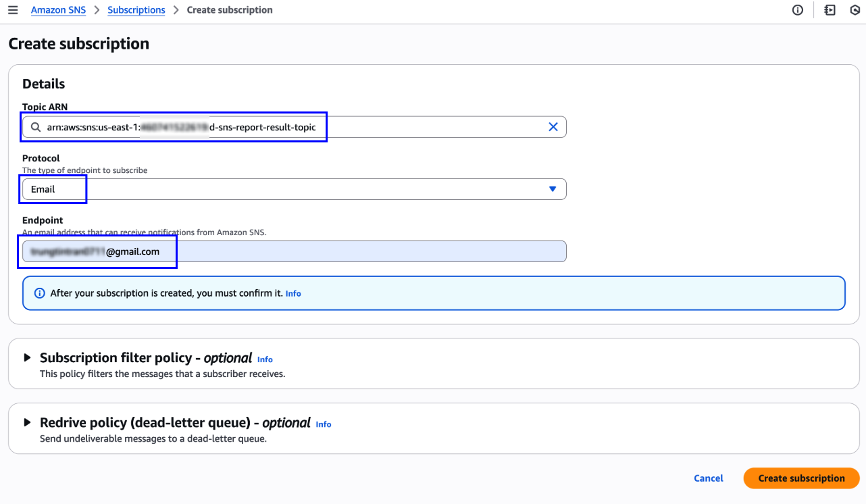Select the Protocol field showing Email
The image size is (866, 504).
[284, 189]
